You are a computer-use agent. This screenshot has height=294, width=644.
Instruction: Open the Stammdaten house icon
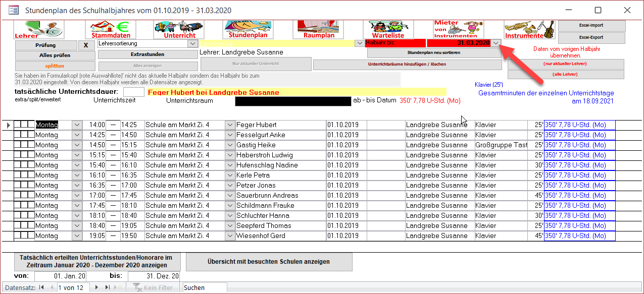click(111, 29)
